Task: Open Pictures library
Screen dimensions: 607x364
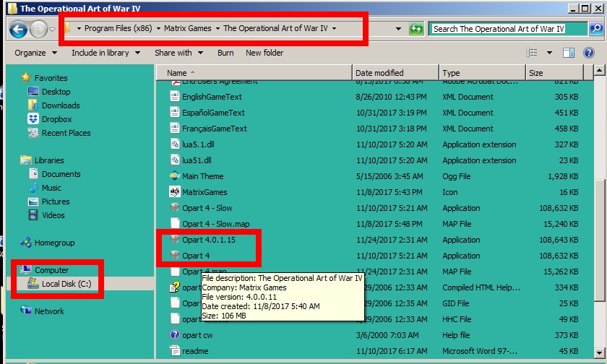Action: pos(56,201)
